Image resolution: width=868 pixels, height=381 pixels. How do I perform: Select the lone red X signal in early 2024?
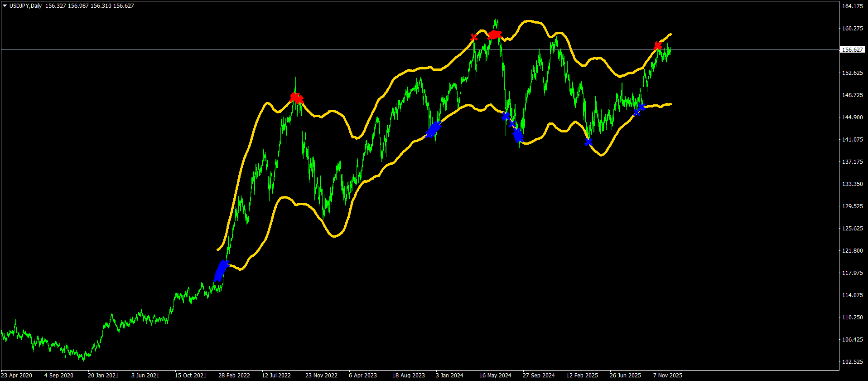(474, 37)
